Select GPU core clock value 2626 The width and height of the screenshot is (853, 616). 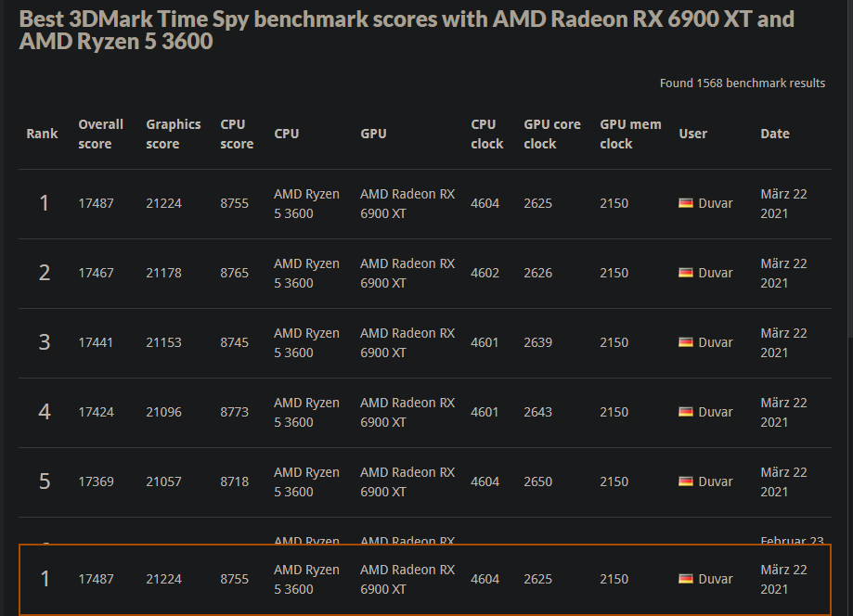(x=538, y=273)
